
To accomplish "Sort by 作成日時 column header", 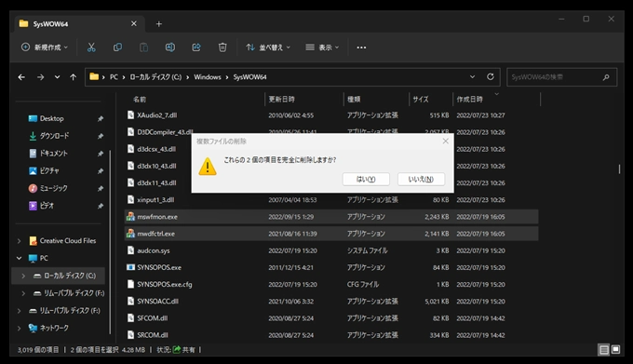I will pyautogui.click(x=469, y=100).
